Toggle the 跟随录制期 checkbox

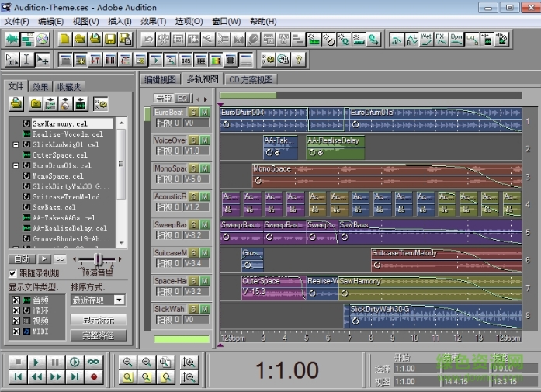click(12, 273)
